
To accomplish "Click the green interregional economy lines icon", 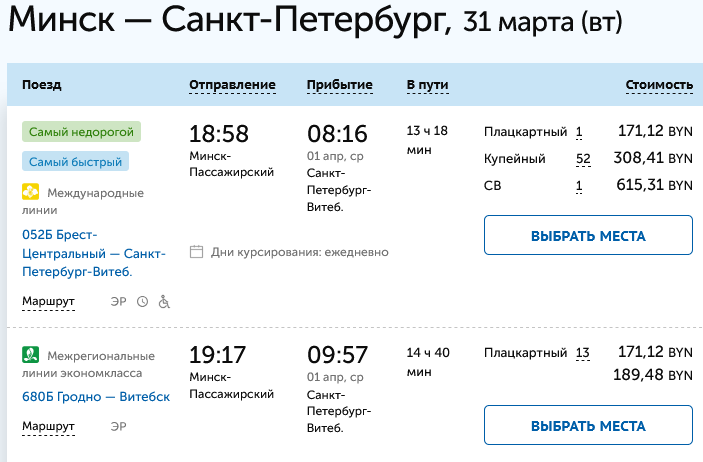I will (x=30, y=353).
